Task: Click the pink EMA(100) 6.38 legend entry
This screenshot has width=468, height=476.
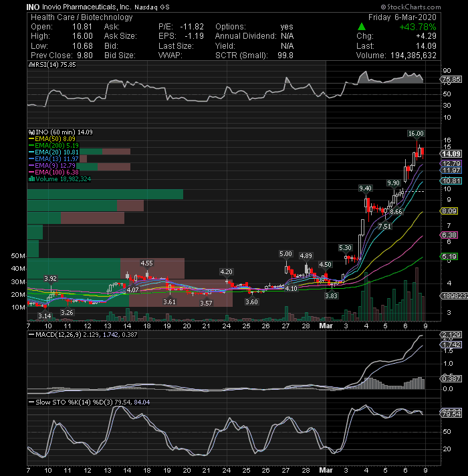Action: pyautogui.click(x=53, y=172)
